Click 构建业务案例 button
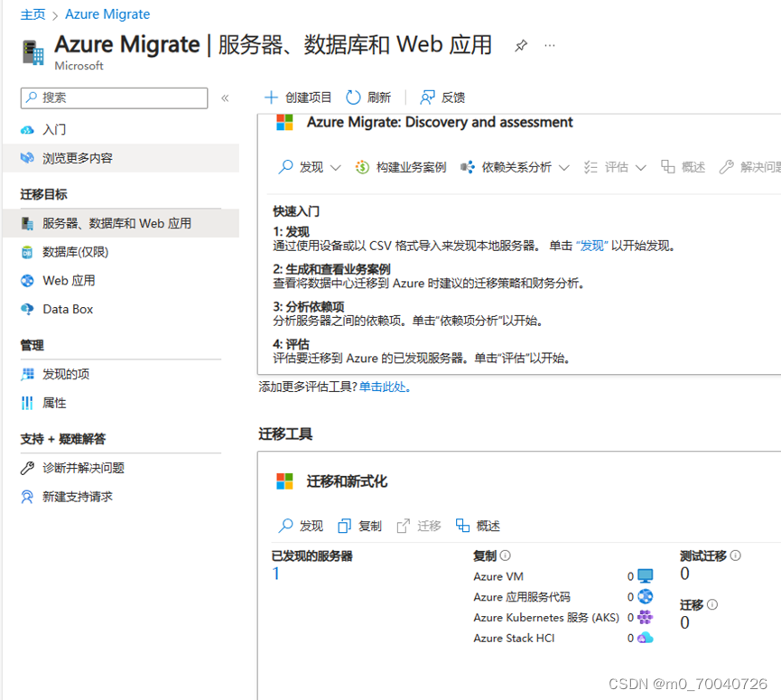The width and height of the screenshot is (781, 700). pyautogui.click(x=401, y=167)
